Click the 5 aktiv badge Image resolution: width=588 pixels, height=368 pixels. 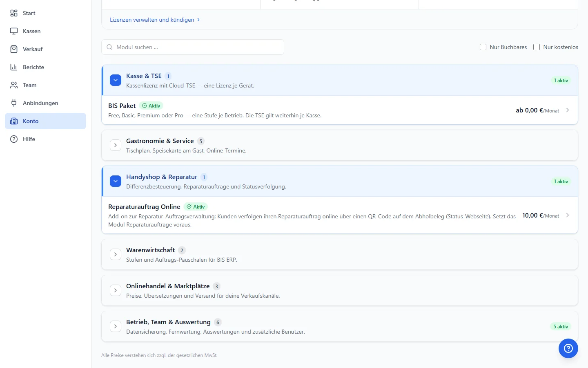pos(561,326)
